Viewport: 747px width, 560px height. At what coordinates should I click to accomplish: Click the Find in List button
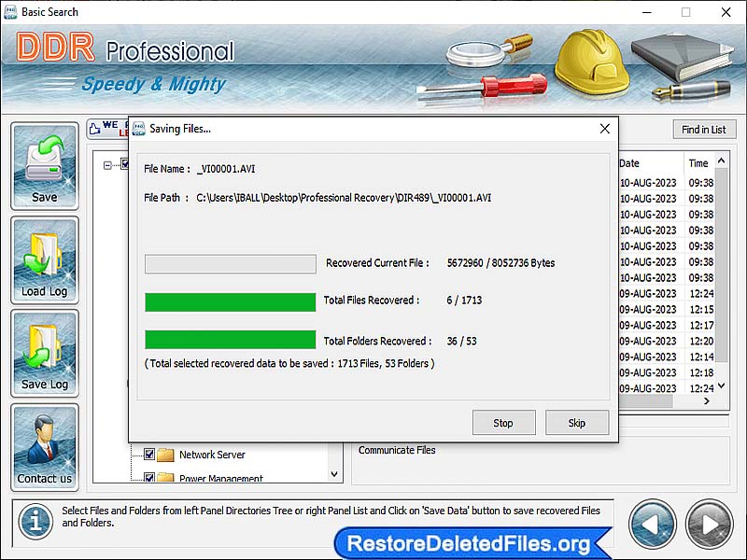pos(704,129)
